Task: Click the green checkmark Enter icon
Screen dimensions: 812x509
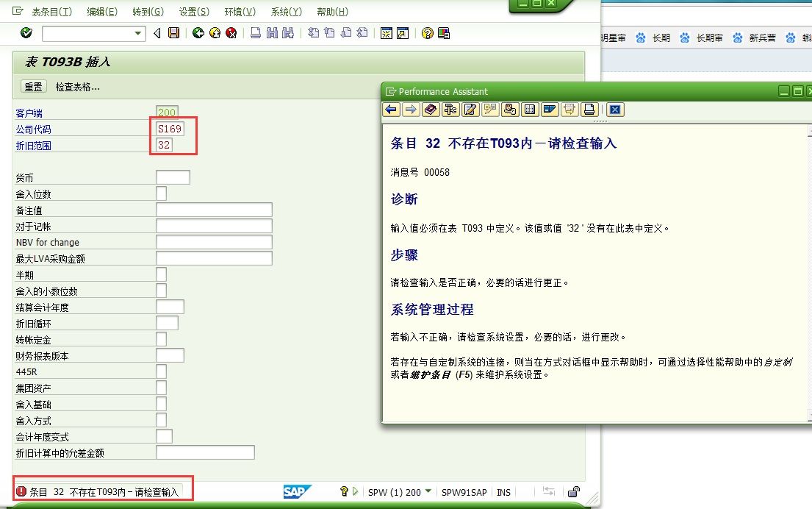Action: (26, 33)
